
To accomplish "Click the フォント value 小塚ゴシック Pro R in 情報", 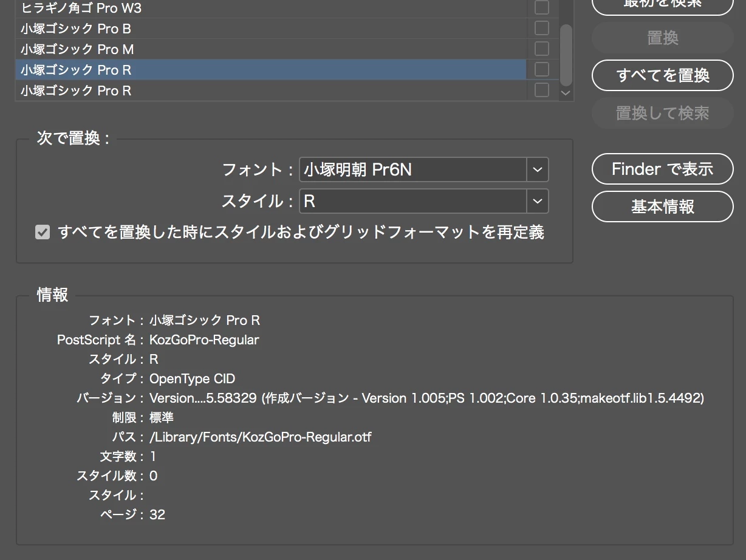I will [x=205, y=320].
